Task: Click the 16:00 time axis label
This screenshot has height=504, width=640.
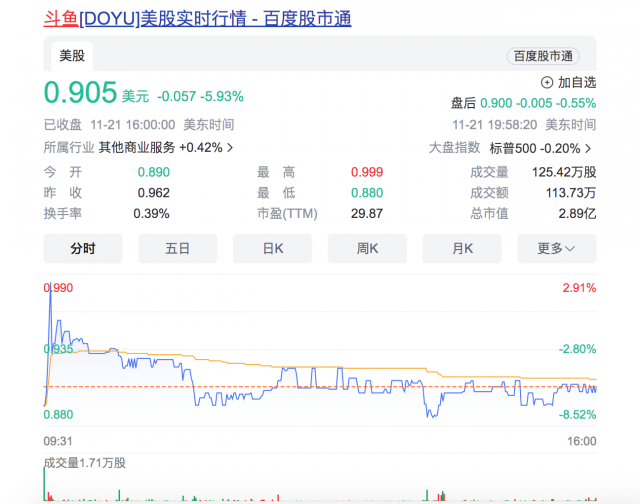Action: (582, 441)
